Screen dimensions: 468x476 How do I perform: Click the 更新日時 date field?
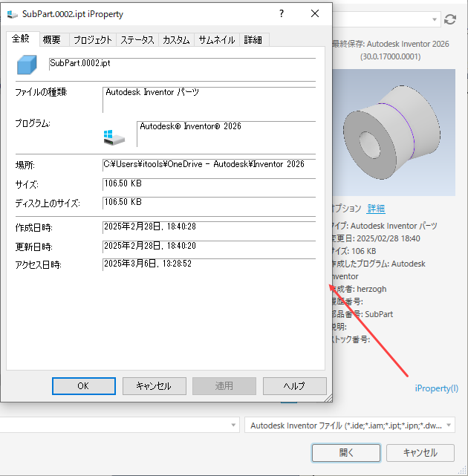[209, 247]
